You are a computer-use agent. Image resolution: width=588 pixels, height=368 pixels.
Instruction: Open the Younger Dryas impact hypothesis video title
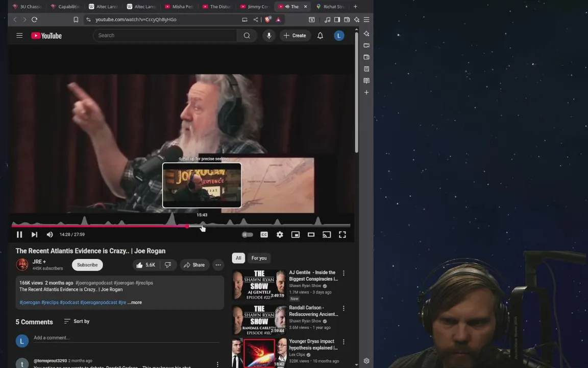pos(313,344)
